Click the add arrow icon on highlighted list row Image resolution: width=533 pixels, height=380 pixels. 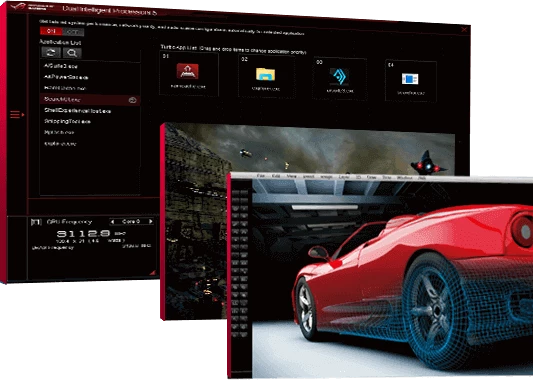(132, 100)
